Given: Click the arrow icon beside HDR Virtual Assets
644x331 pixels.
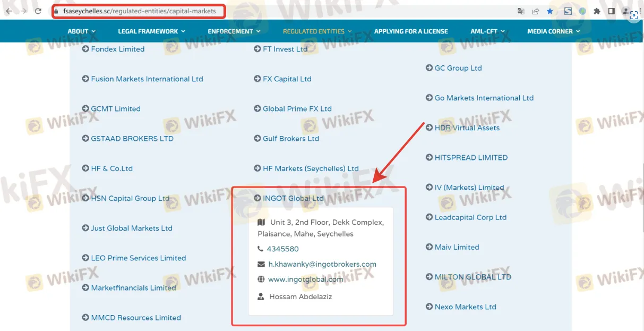Looking at the screenshot, I should tap(430, 128).
